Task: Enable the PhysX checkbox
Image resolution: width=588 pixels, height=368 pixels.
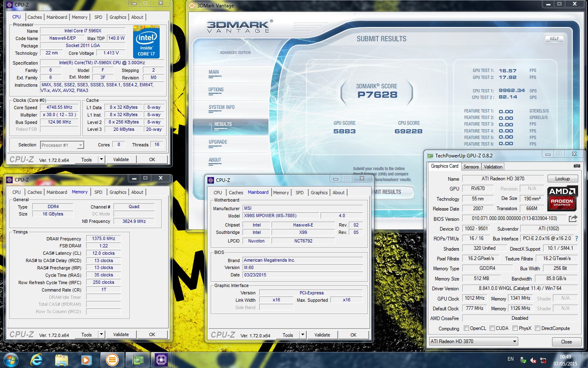Action: pos(515,328)
